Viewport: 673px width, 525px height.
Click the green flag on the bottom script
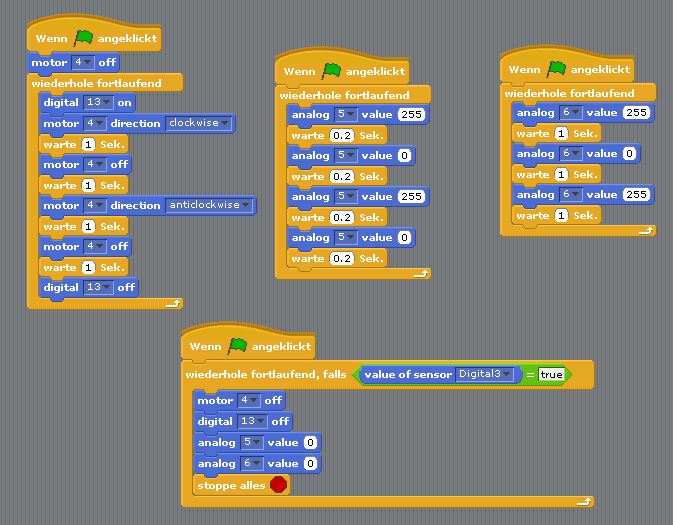238,346
